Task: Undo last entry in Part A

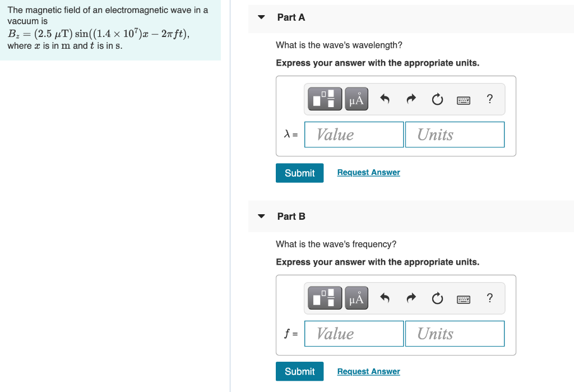Action: tap(385, 99)
